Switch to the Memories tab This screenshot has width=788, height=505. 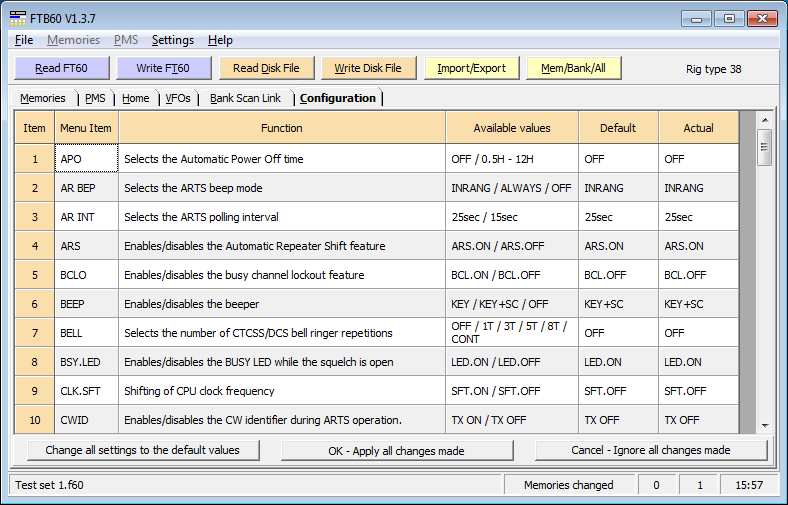pos(43,98)
